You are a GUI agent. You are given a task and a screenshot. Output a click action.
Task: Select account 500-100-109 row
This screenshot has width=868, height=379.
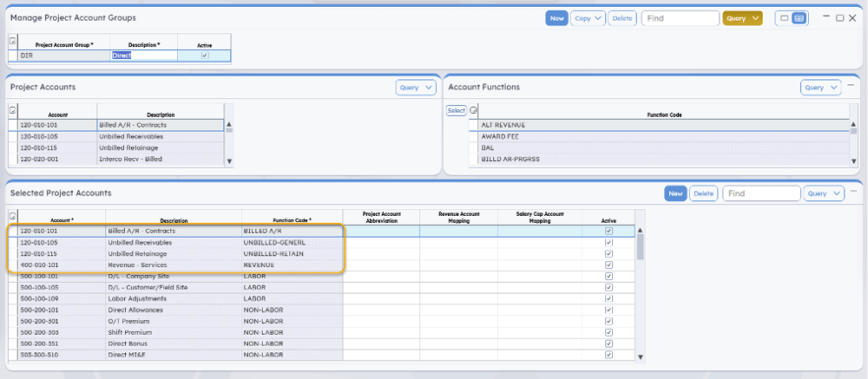pyautogui.click(x=62, y=298)
